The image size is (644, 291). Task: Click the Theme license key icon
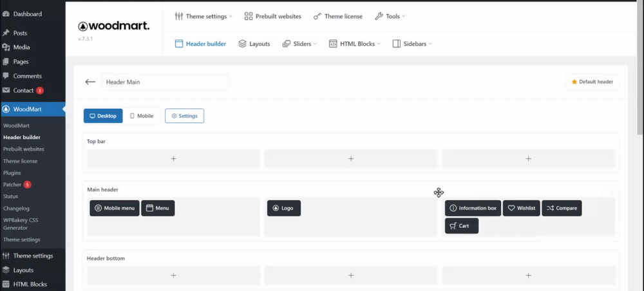[x=317, y=17]
